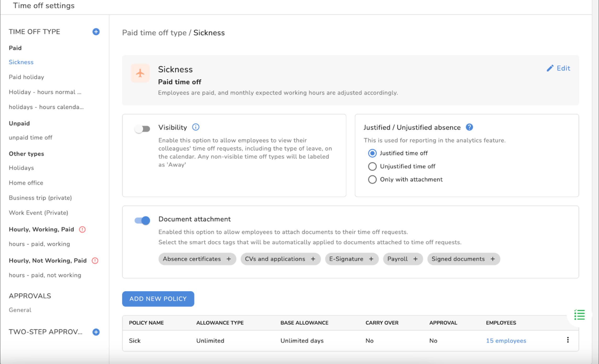Disable the Document attachment toggle
The height and width of the screenshot is (364, 599).
[x=142, y=220]
